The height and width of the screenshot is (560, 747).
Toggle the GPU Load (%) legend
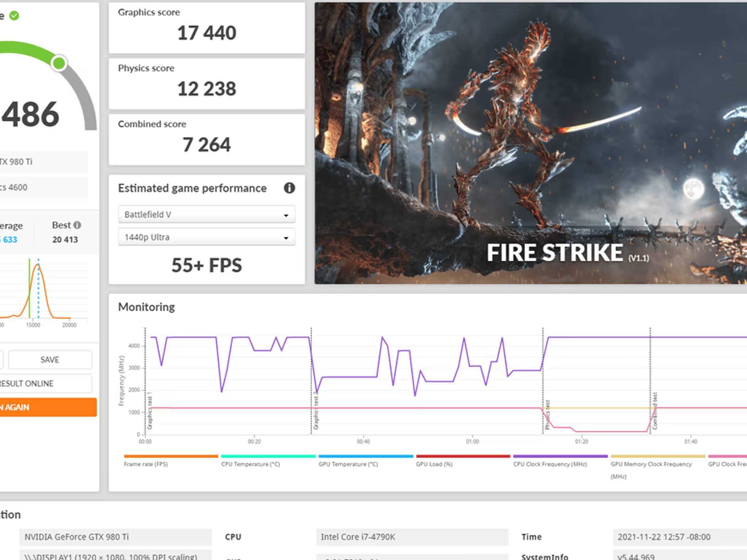point(434,464)
